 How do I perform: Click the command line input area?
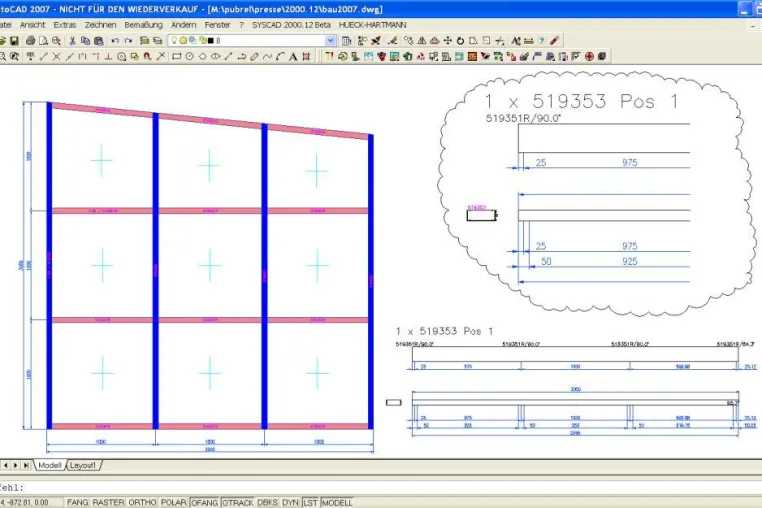(381, 487)
